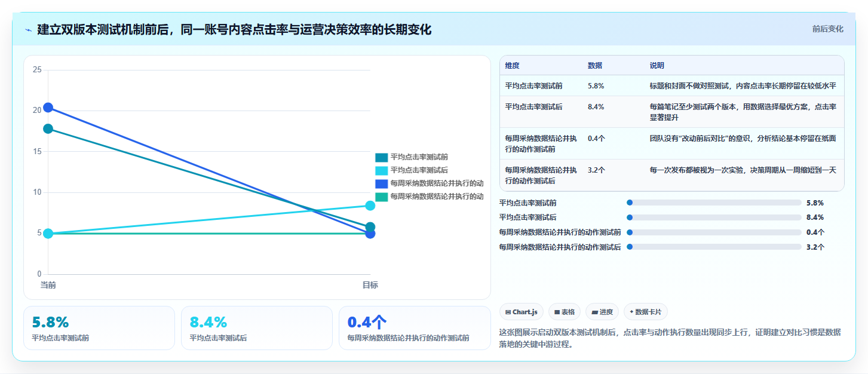Click 当前 x-axis label
The height and width of the screenshot is (374, 868).
coord(48,285)
